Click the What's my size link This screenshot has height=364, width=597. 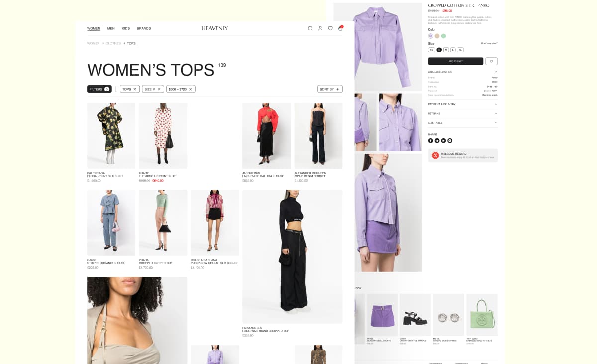(x=489, y=43)
